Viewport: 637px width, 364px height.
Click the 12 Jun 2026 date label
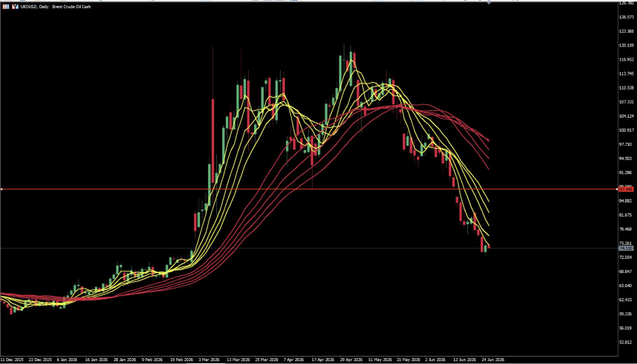point(464,360)
